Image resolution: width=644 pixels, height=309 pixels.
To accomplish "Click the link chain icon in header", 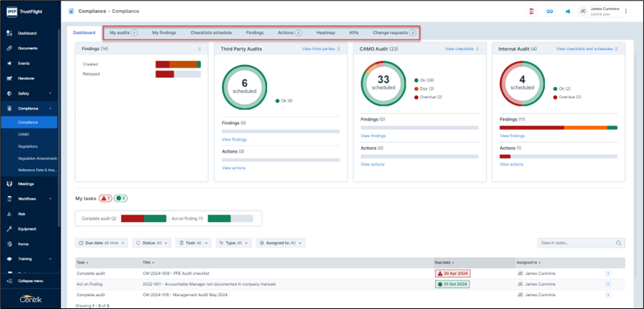I will click(549, 11).
